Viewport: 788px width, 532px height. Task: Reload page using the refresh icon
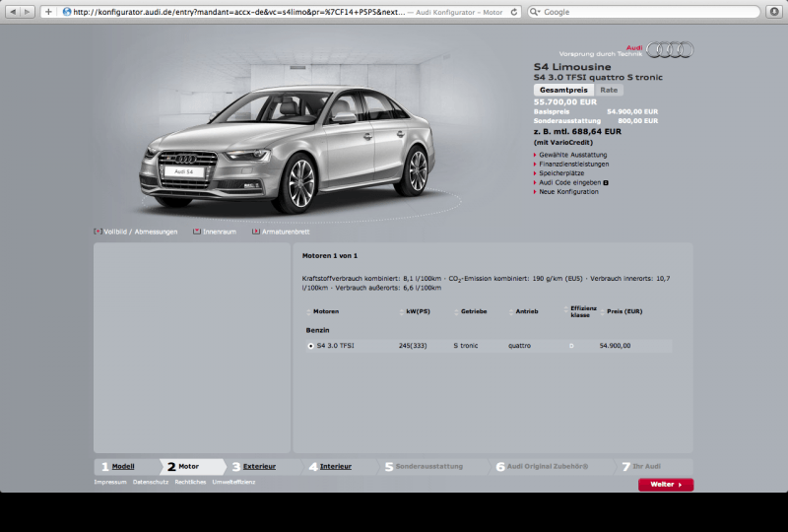click(514, 12)
